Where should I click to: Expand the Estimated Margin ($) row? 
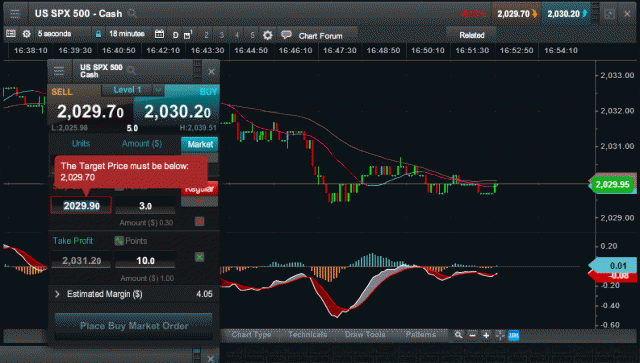pyautogui.click(x=134, y=294)
